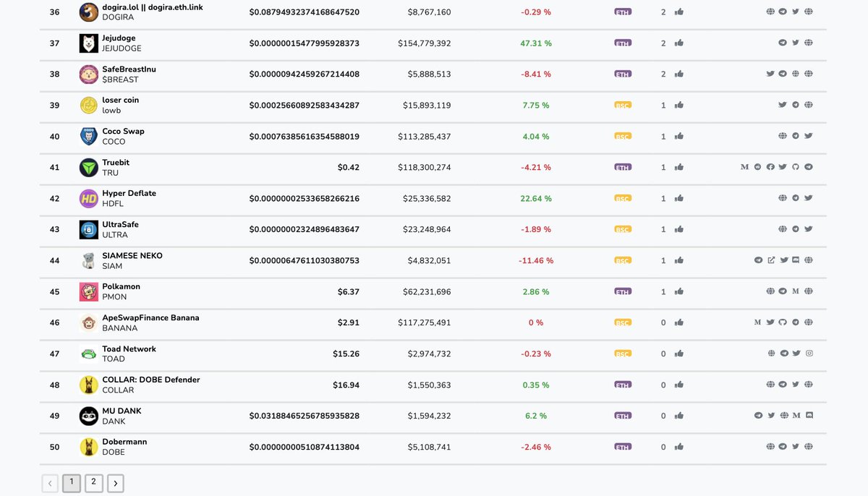This screenshot has width=868, height=496.
Task: Open Toad Network's Twitter icon
Action: pyautogui.click(x=796, y=354)
